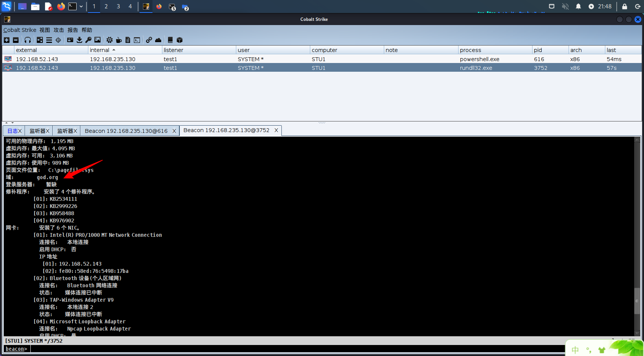The height and width of the screenshot is (356, 644).
Task: Close the Beacon 192.168.235.130@3752 tab
Action: click(276, 130)
